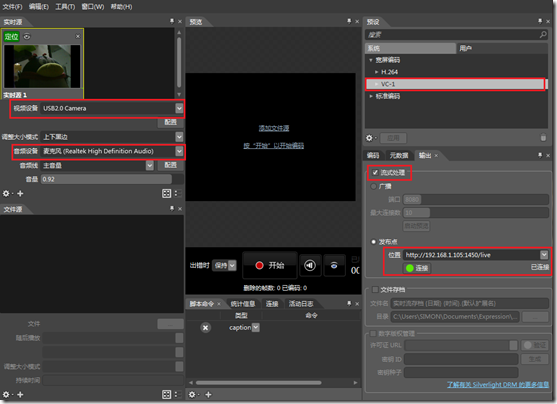Enable the file archive checkbox
This screenshot has height=404, width=557.
(375, 290)
